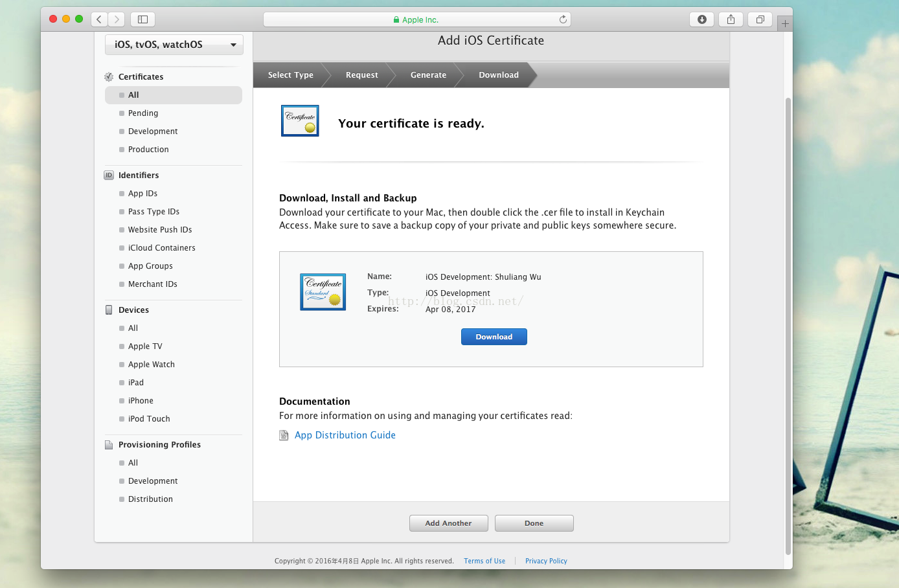Click the Certificates section header
Image resolution: width=899 pixels, height=588 pixels.
[x=141, y=76]
